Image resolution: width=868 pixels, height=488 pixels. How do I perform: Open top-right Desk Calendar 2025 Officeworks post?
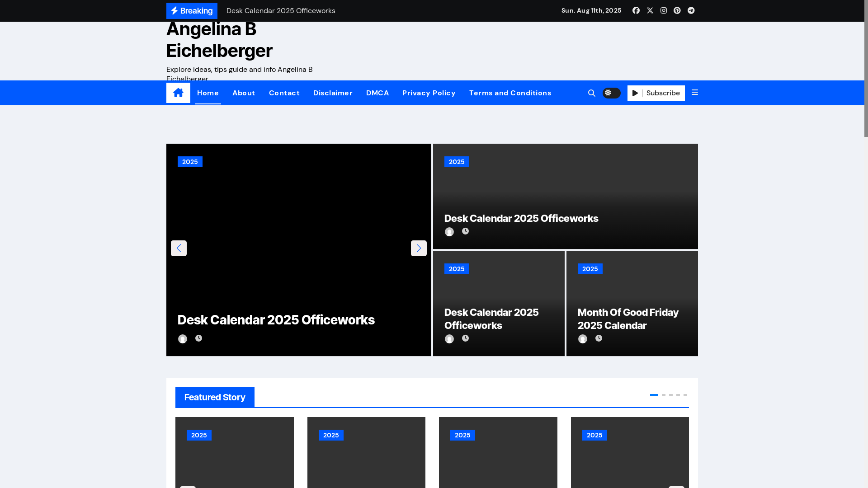tap(521, 218)
